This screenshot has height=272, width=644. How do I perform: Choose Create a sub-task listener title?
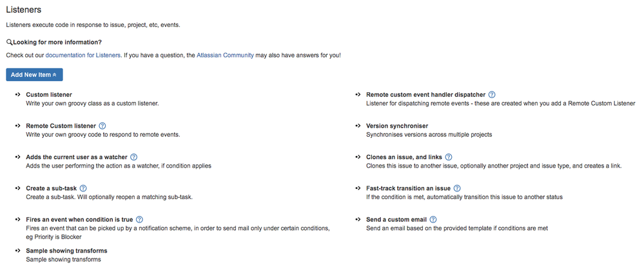[x=52, y=188]
